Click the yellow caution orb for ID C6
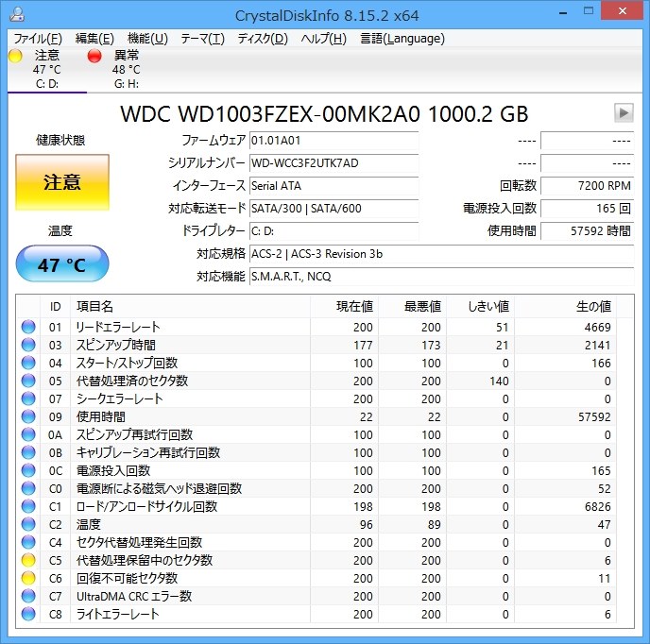This screenshot has height=644, width=650. (28, 578)
